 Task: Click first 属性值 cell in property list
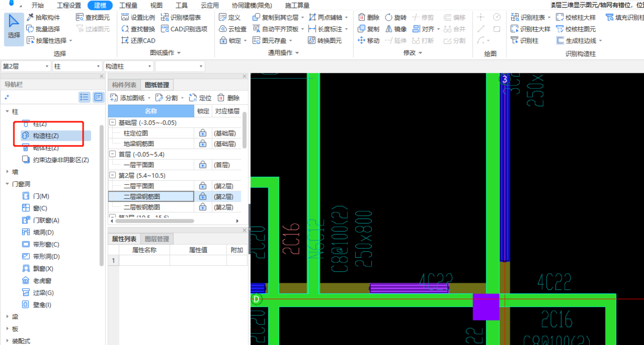(x=198, y=260)
